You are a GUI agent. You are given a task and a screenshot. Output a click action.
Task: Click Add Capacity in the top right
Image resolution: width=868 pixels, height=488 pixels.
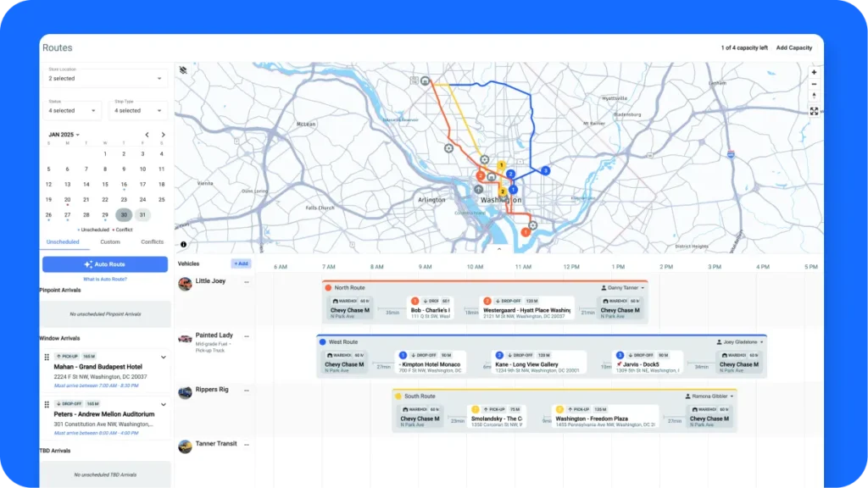click(x=793, y=48)
